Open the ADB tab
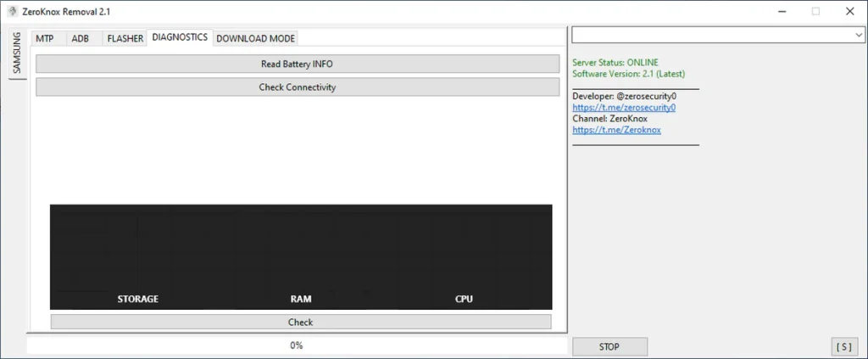The image size is (868, 359). (x=81, y=38)
